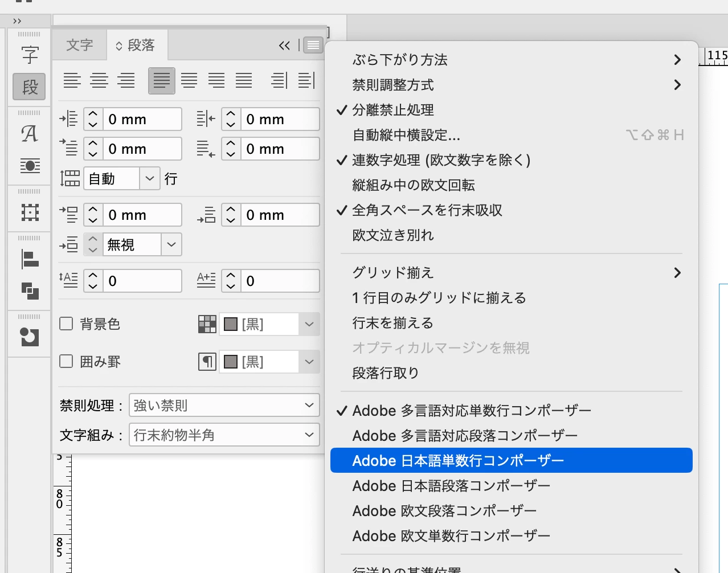Align paragraph text right
Image resolution: width=728 pixels, height=573 pixels.
[x=126, y=80]
